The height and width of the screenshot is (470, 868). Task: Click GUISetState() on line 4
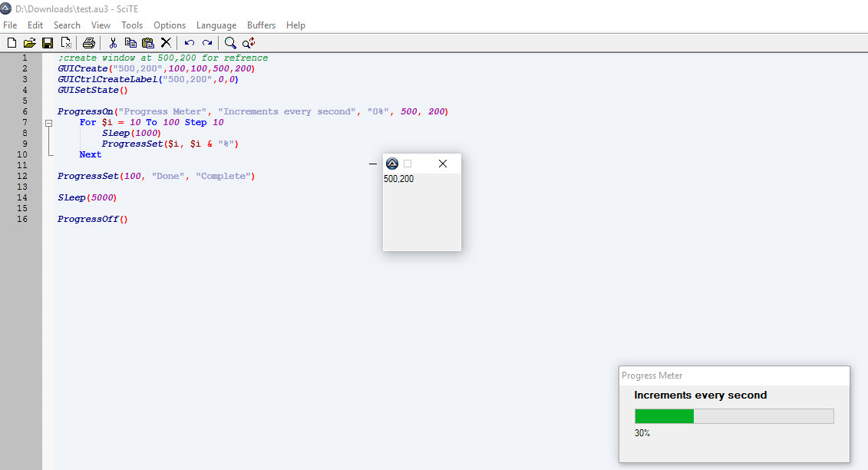(x=92, y=90)
